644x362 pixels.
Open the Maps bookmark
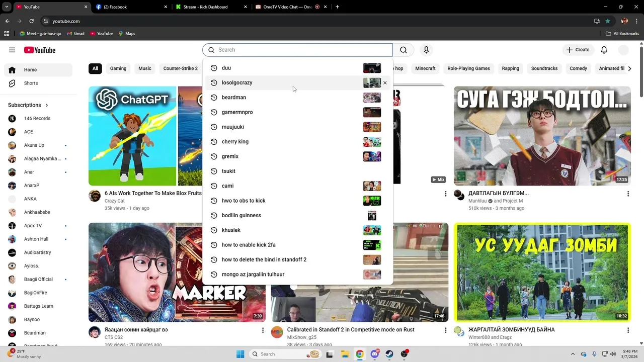pyautogui.click(x=127, y=33)
